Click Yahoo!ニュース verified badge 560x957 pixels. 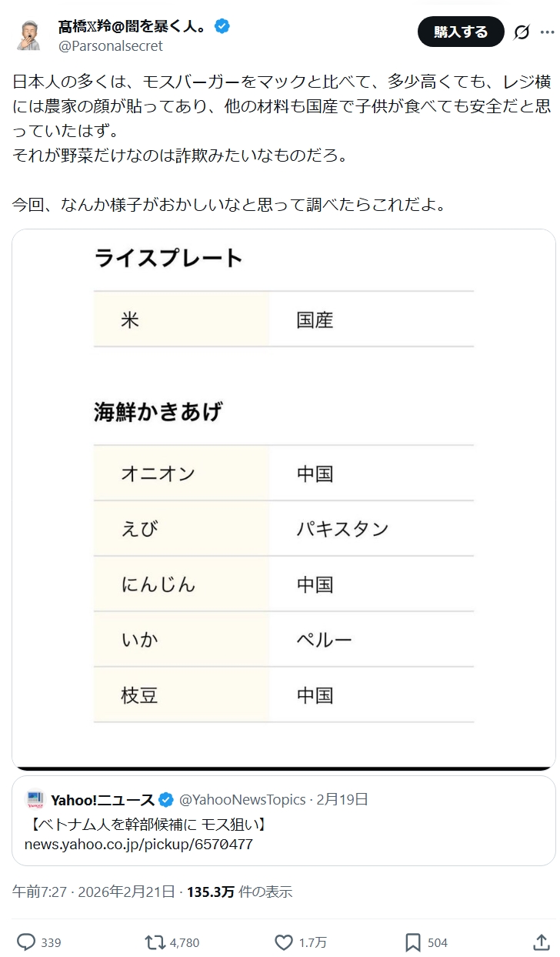click(165, 799)
